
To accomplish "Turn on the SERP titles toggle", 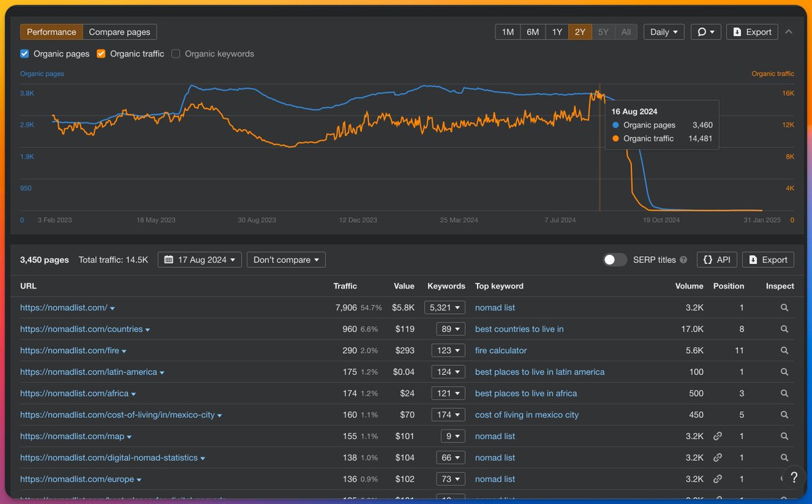I will tap(615, 260).
